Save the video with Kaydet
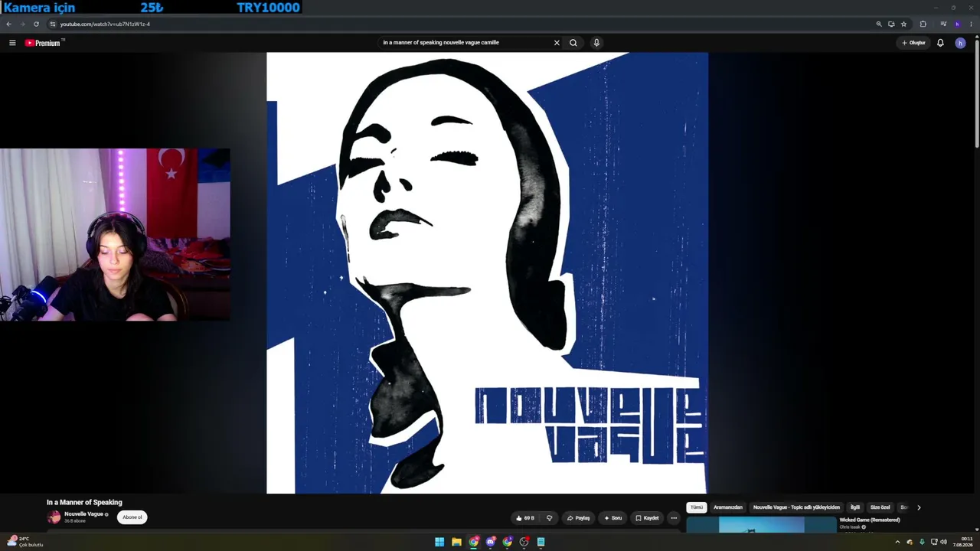 647,518
